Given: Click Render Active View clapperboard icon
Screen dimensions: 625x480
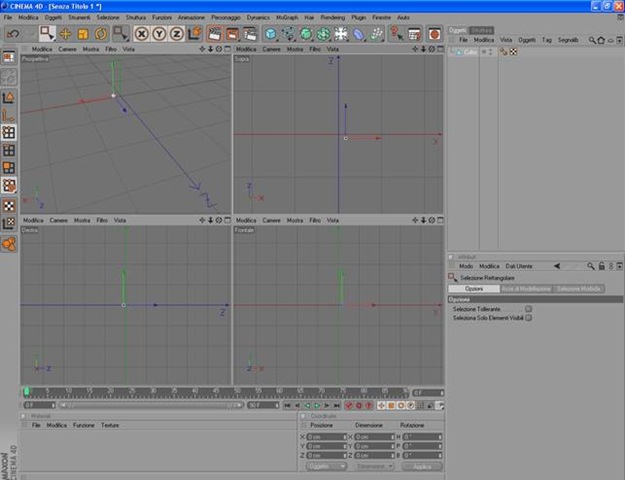Looking at the screenshot, I should pyautogui.click(x=214, y=34).
